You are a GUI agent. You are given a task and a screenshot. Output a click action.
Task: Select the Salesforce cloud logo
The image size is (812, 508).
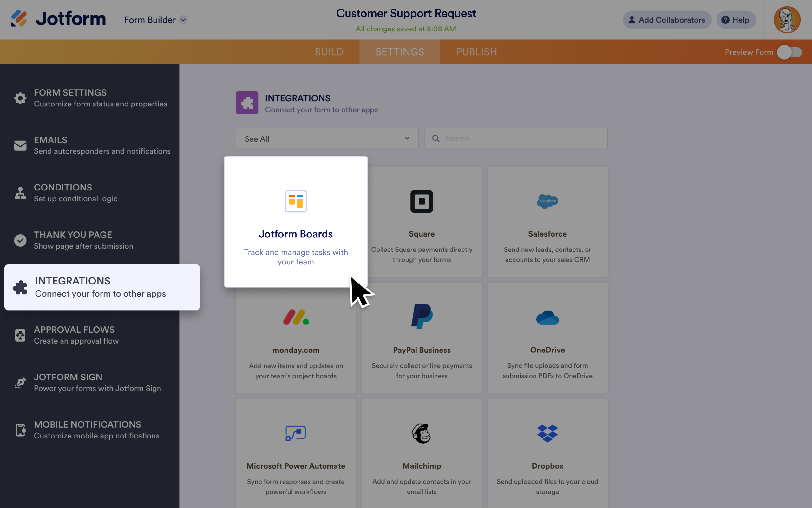547,201
